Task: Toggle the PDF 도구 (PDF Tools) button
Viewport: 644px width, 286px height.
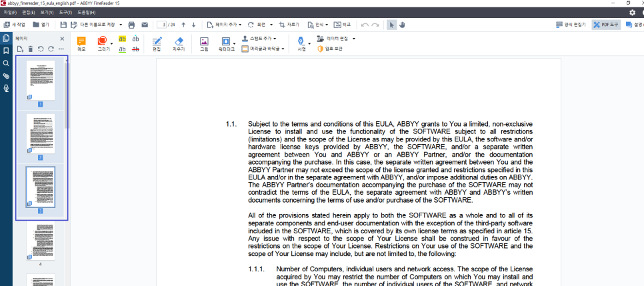Action: 606,25
